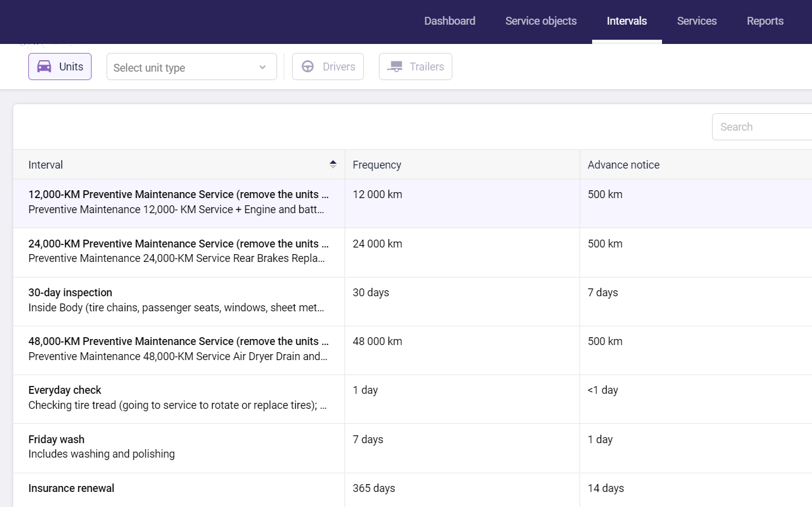812x507 pixels.
Task: Toggle sort arrow on Interval column
Action: [333, 164]
